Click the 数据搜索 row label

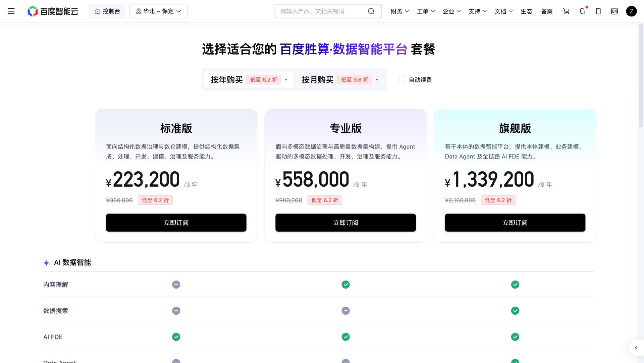pos(56,311)
